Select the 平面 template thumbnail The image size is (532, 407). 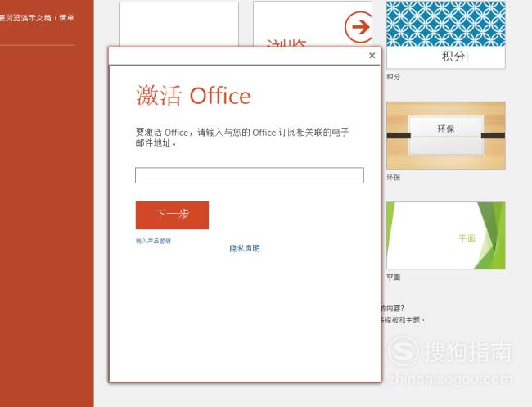[x=445, y=236]
